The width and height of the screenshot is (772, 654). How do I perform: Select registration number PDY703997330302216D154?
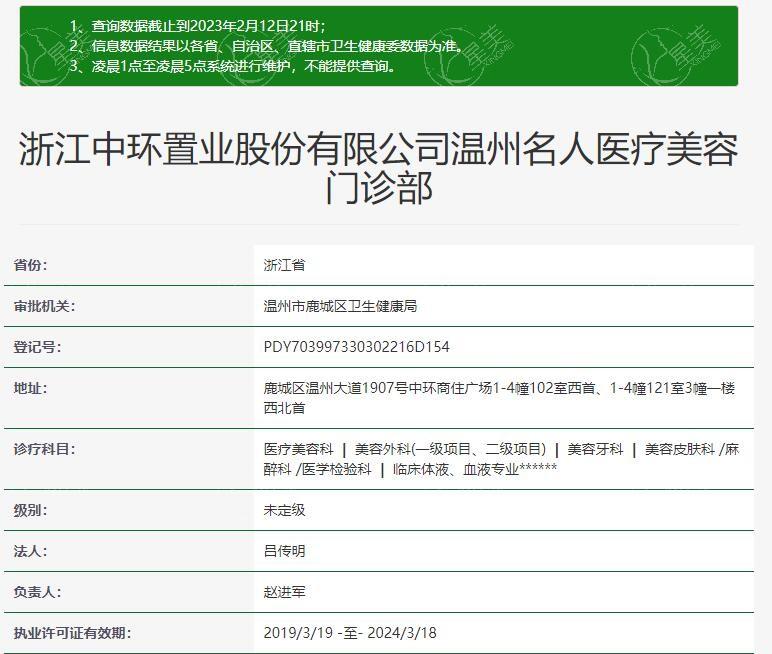(356, 347)
